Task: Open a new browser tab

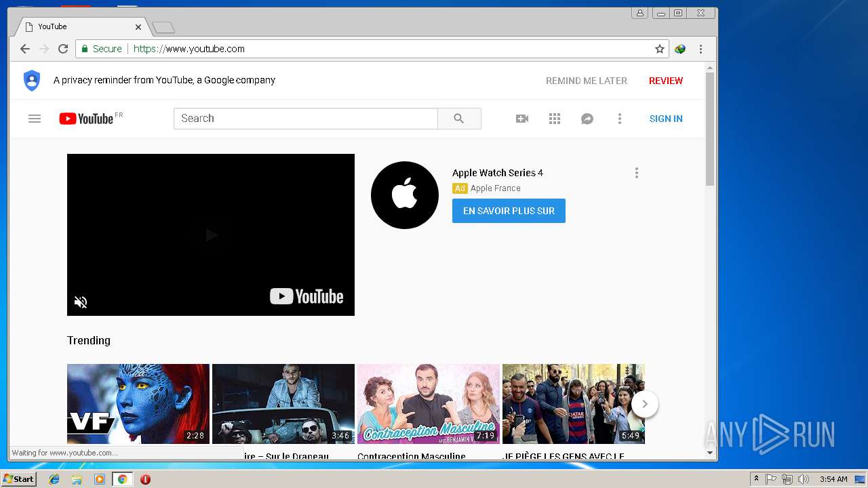Action: [163, 28]
